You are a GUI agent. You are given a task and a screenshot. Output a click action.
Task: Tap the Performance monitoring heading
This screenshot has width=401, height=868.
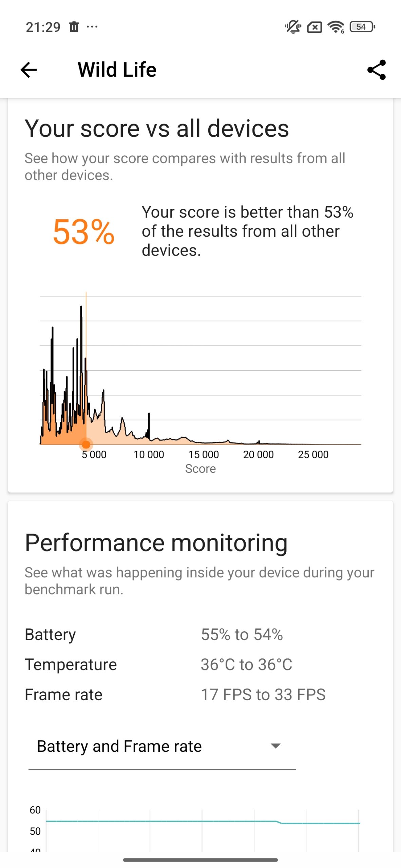click(156, 543)
